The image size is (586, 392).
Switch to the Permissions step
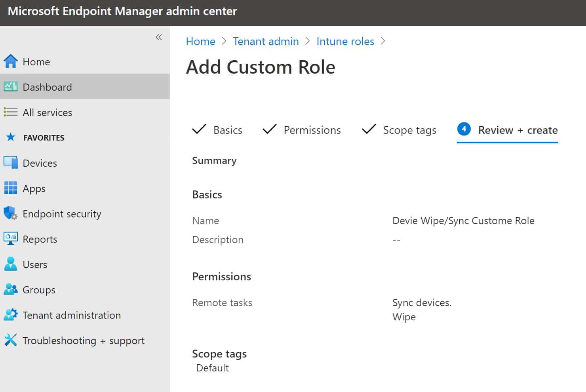tap(312, 130)
